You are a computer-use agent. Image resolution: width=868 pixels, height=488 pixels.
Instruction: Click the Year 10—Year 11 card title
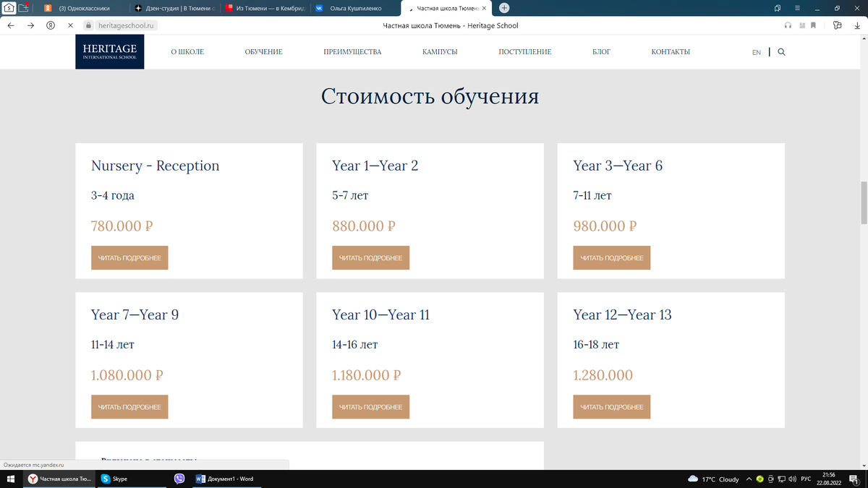tap(380, 315)
